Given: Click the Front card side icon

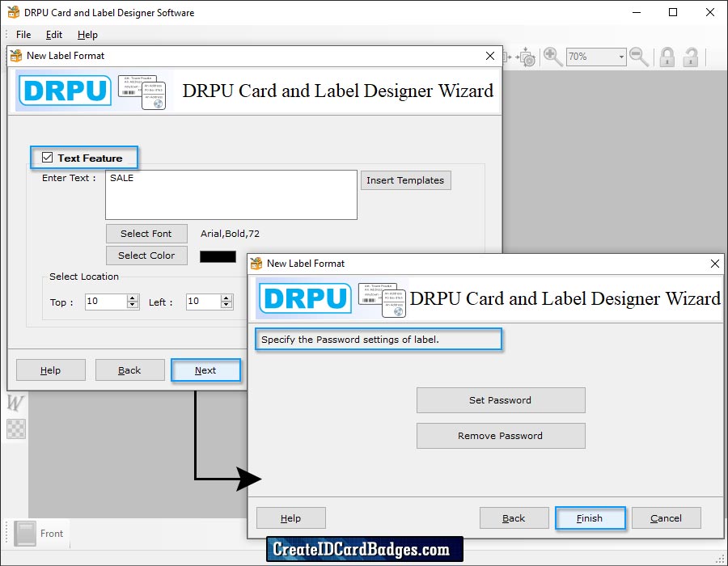Looking at the screenshot, I should pyautogui.click(x=24, y=533).
